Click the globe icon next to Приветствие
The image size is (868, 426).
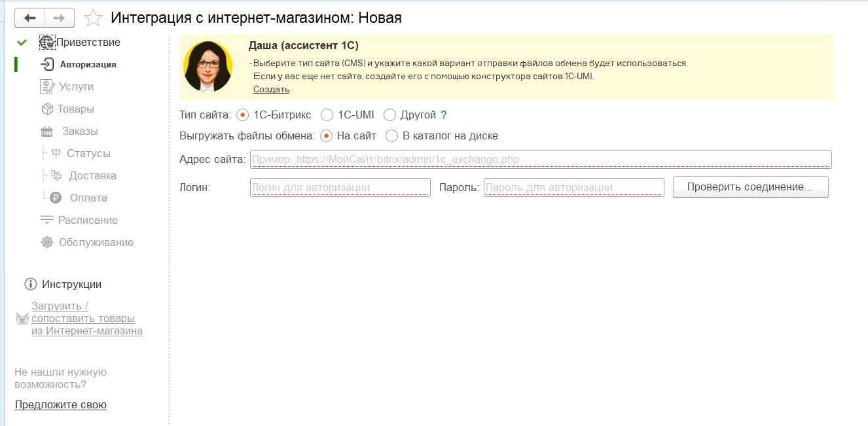coord(47,43)
